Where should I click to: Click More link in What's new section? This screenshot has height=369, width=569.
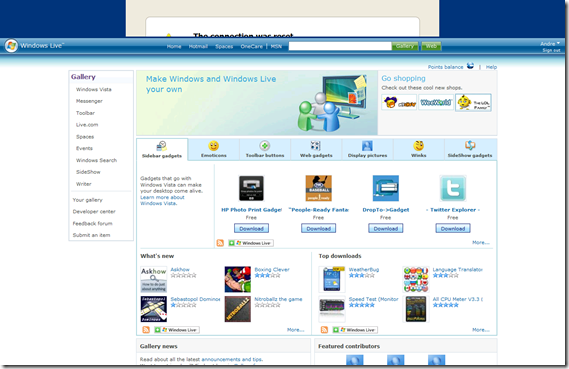295,330
